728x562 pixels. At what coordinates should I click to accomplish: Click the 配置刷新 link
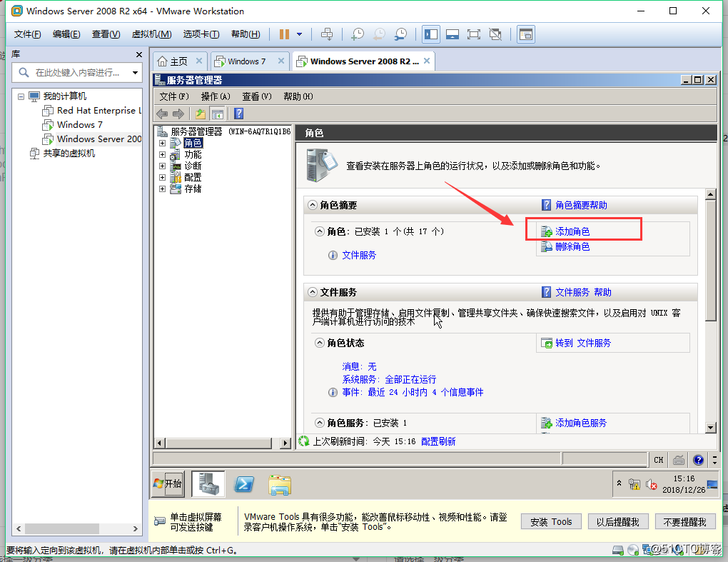(438, 441)
